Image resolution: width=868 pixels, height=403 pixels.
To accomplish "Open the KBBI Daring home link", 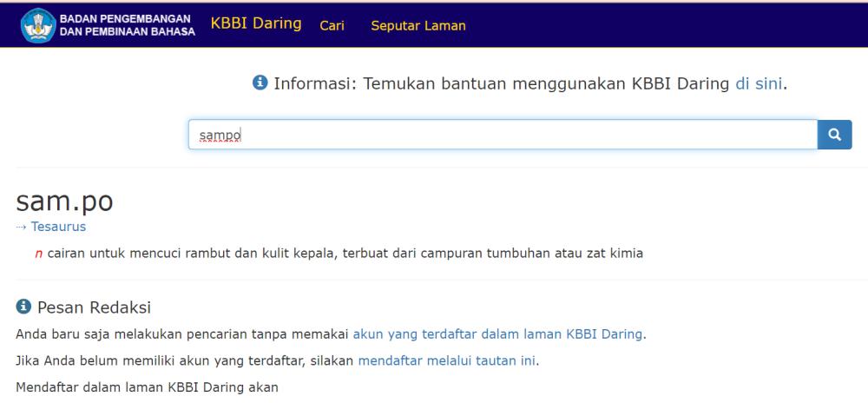I will [256, 23].
